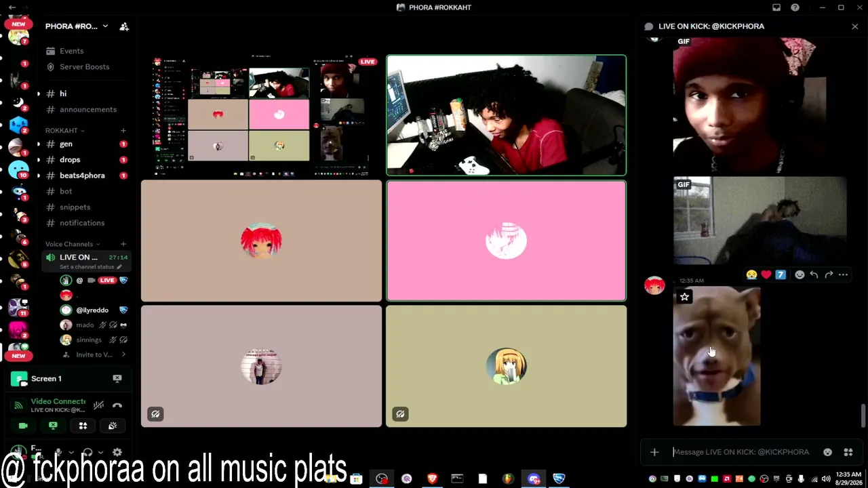Set a channel status
The height and width of the screenshot is (488, 868).
90,266
